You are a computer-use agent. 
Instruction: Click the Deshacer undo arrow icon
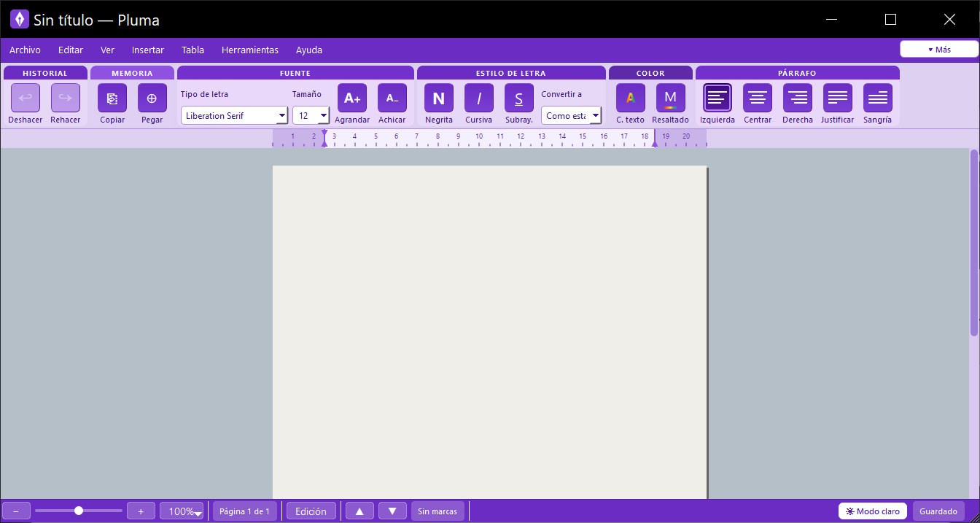[x=26, y=98]
